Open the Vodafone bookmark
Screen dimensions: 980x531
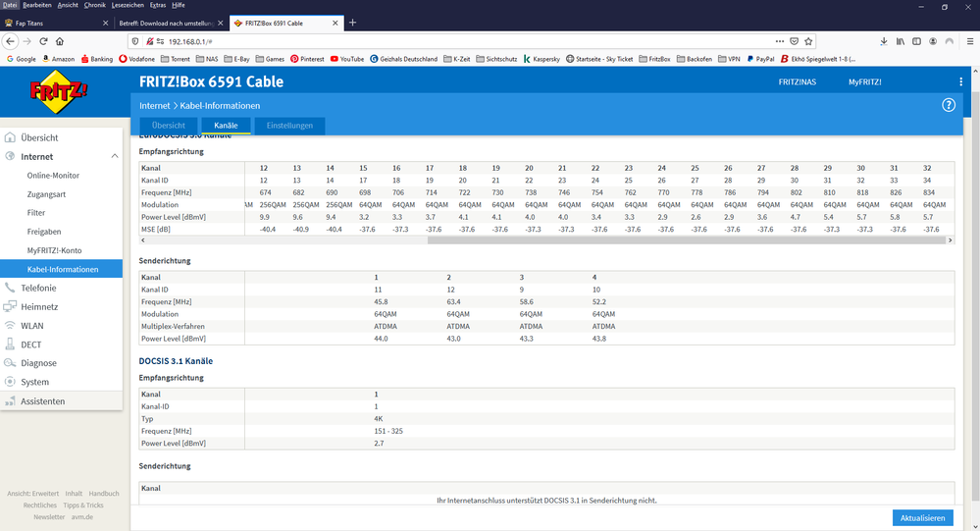point(137,59)
